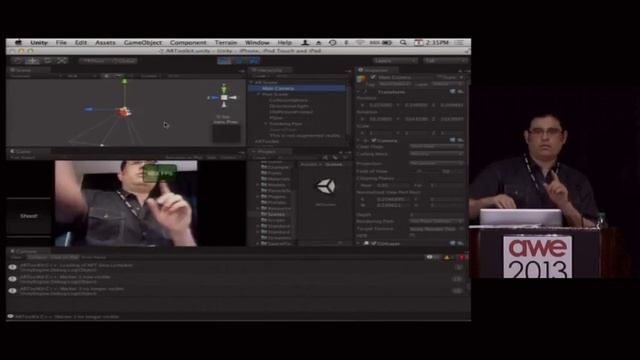The width and height of the screenshot is (640, 360).
Task: Expand the GUILayer component foldout
Action: click(x=359, y=243)
